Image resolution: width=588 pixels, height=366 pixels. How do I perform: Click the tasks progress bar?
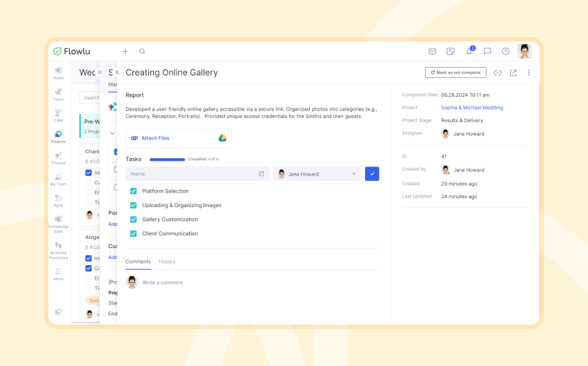click(167, 160)
